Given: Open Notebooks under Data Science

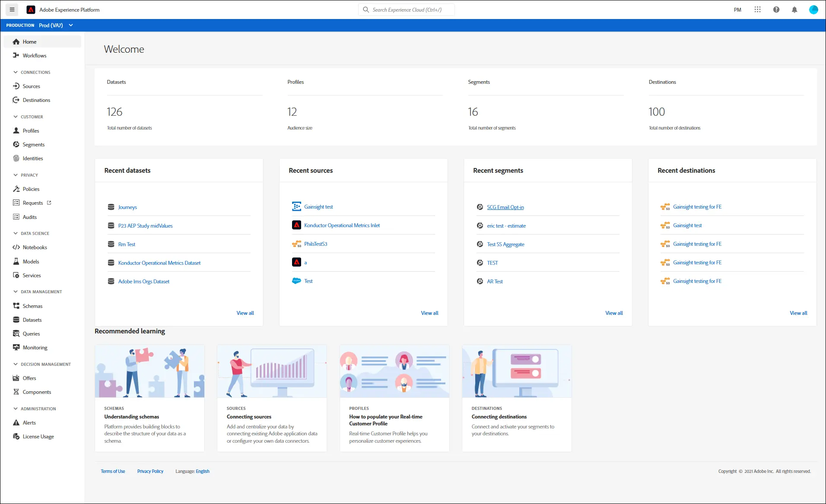Looking at the screenshot, I should tap(35, 247).
